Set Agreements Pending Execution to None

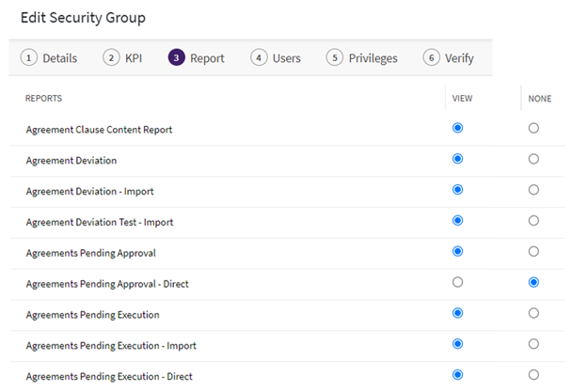point(533,313)
